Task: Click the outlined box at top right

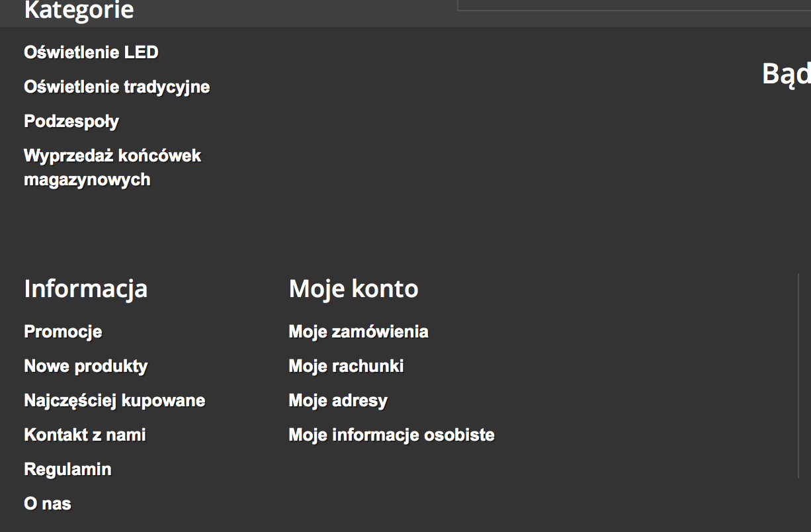Action: tap(634, 5)
